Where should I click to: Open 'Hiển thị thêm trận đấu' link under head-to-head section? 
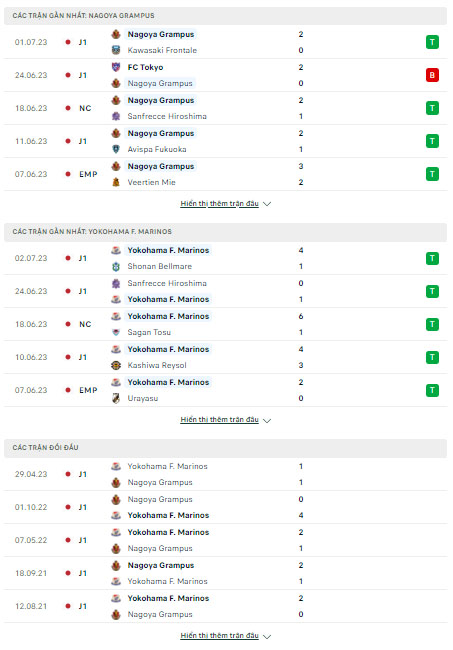coord(220,635)
